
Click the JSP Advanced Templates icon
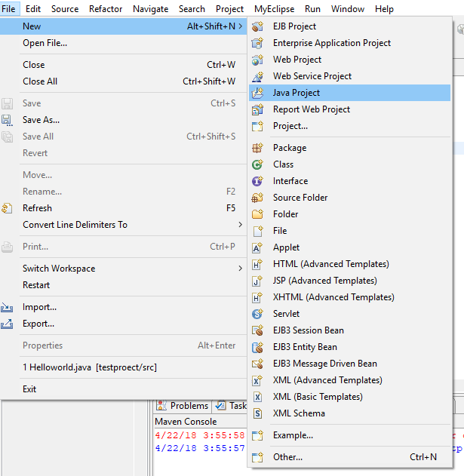coord(257,281)
